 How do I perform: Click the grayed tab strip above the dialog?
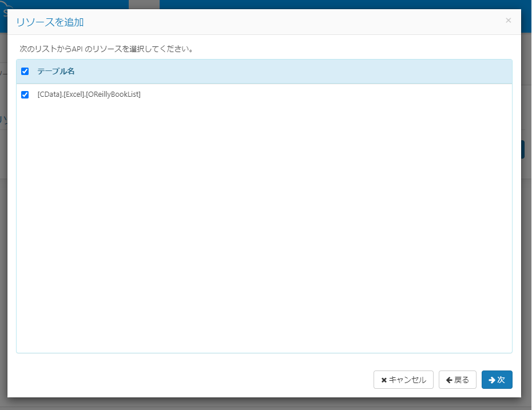click(x=143, y=5)
